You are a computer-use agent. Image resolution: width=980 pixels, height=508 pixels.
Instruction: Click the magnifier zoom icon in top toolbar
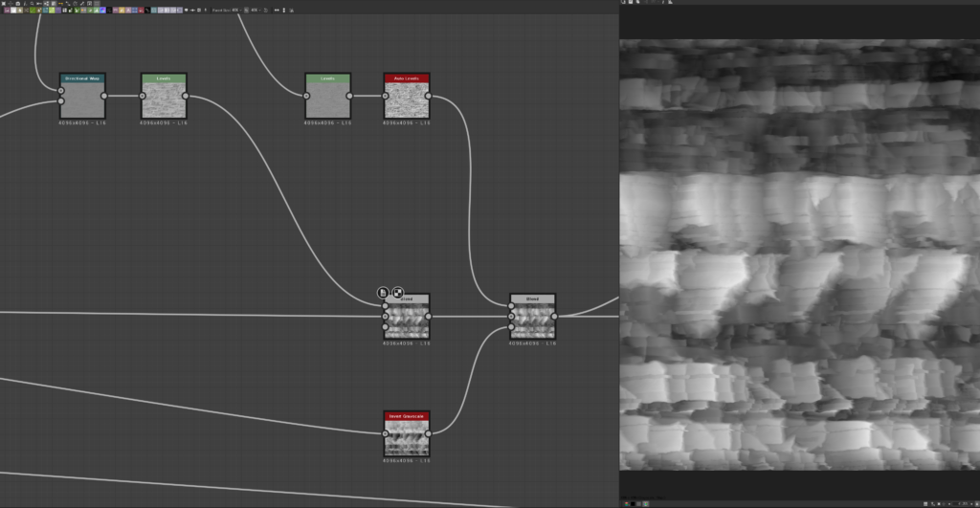coord(32,3)
